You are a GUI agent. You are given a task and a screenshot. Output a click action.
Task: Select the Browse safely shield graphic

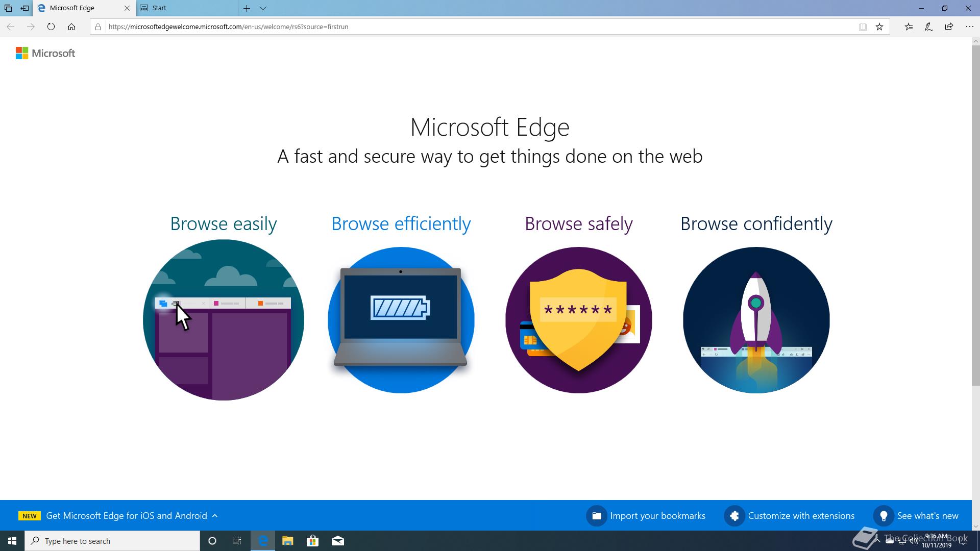(578, 320)
